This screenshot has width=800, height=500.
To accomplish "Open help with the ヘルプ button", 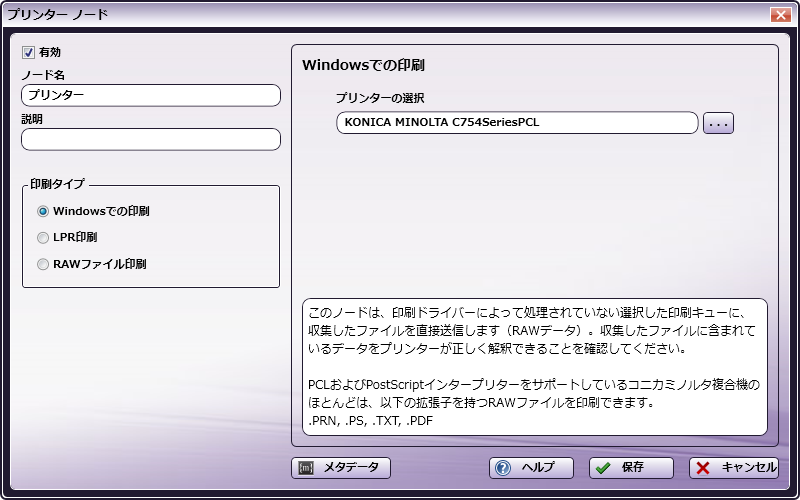I will point(531,468).
